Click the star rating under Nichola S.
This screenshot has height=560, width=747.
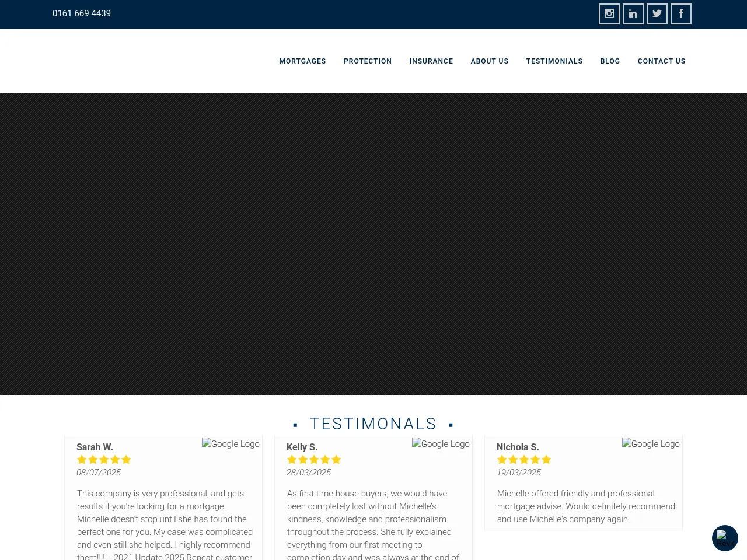[524, 460]
